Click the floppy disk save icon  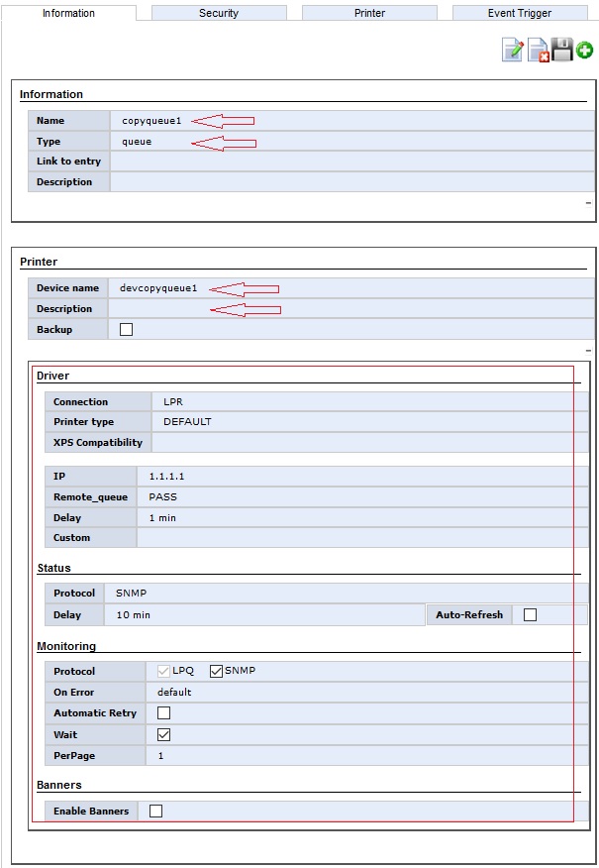coord(562,51)
